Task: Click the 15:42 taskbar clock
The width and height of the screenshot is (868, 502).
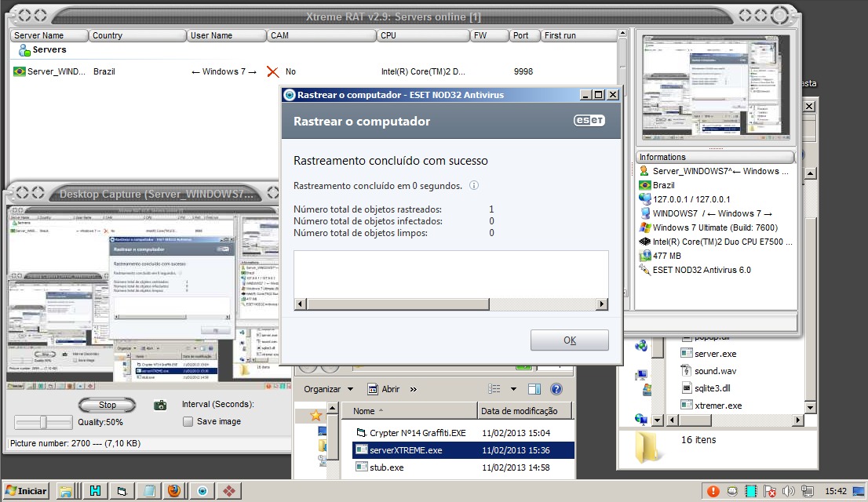Action: [835, 491]
